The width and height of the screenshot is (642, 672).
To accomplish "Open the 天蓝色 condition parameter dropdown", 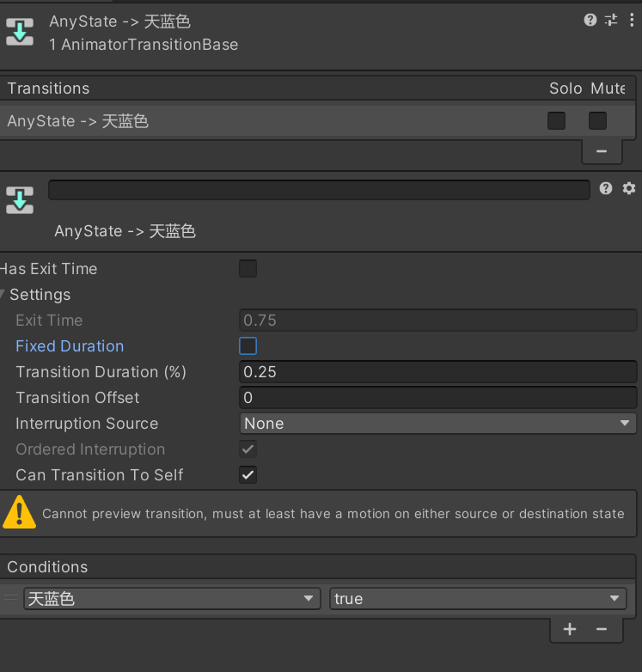I will click(172, 599).
